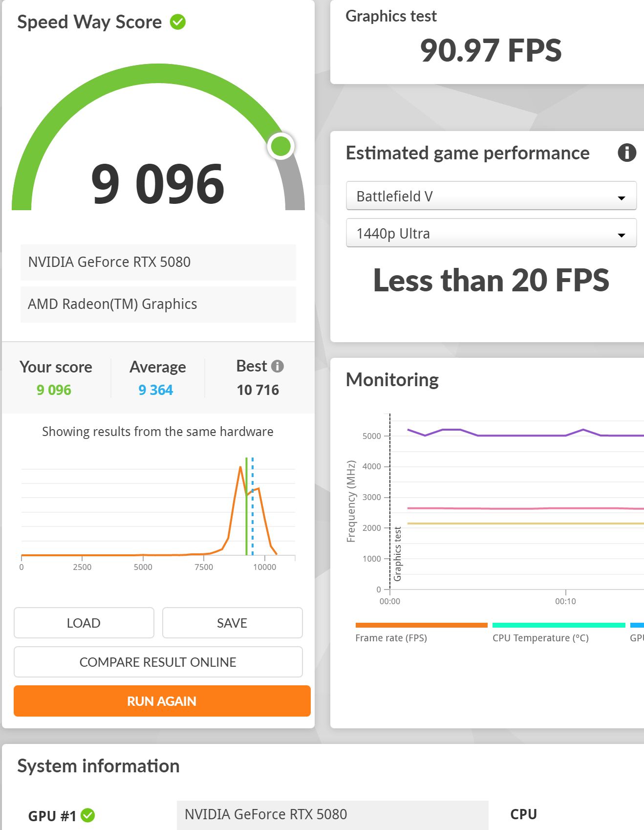This screenshot has width=644, height=830.
Task: Click the best score value 10 716
Action: (x=258, y=390)
